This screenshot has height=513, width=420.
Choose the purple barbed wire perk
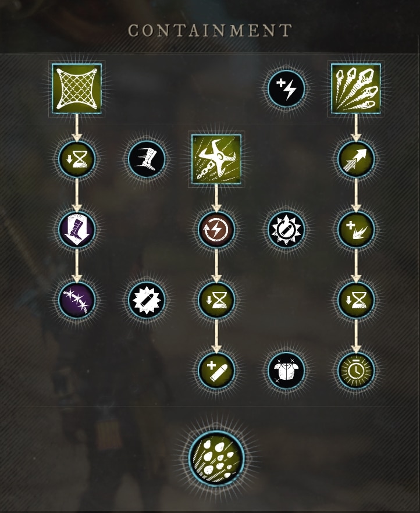[77, 300]
